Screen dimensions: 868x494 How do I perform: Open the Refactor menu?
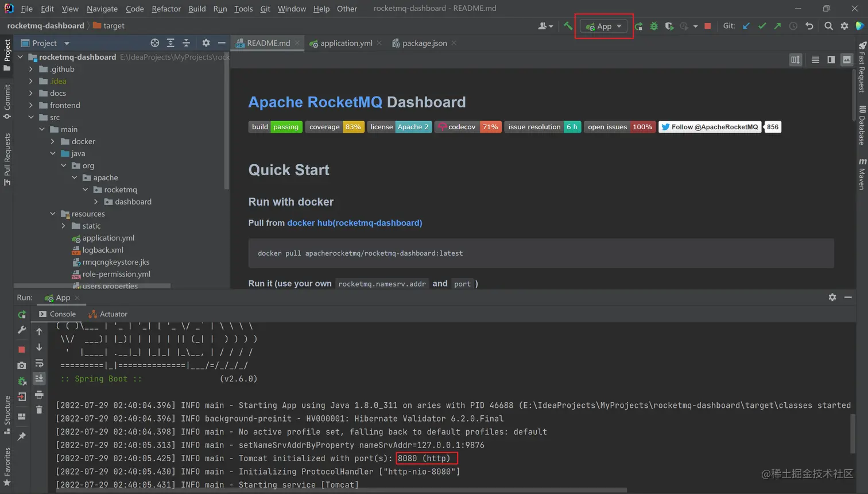[166, 9]
